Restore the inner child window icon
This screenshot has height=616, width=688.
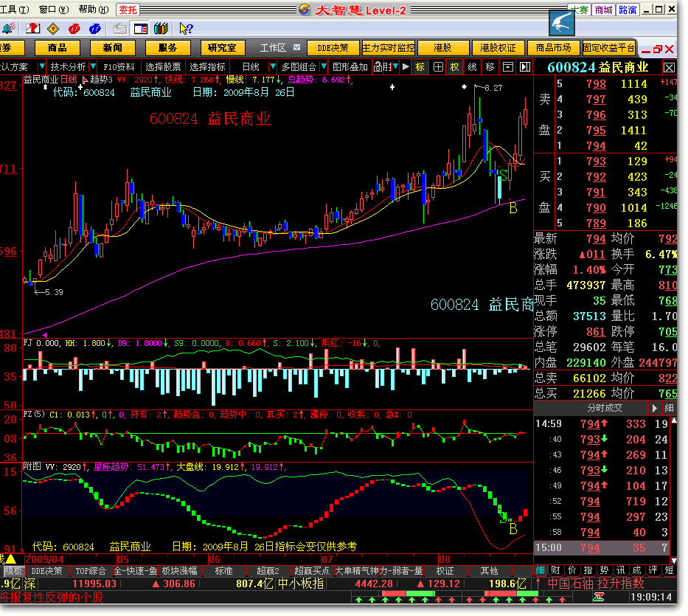657,49
